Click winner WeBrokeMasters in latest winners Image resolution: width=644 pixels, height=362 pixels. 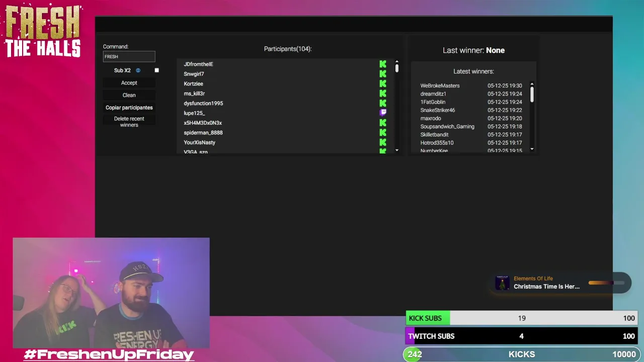click(440, 86)
